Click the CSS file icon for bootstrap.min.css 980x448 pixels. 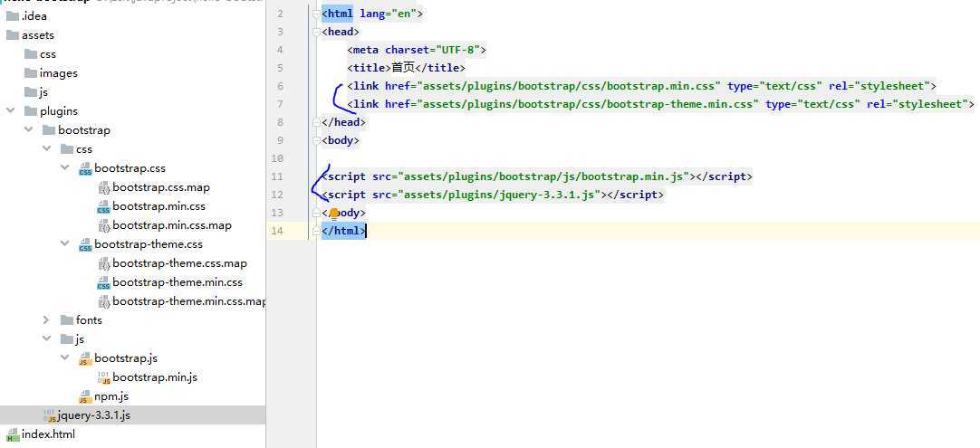coord(104,207)
